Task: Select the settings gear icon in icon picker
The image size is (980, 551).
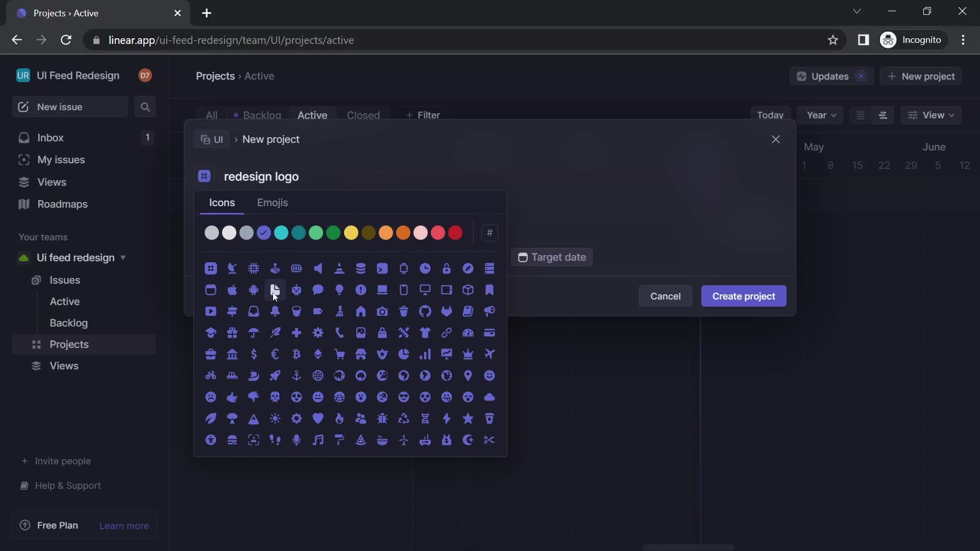Action: pos(317,332)
